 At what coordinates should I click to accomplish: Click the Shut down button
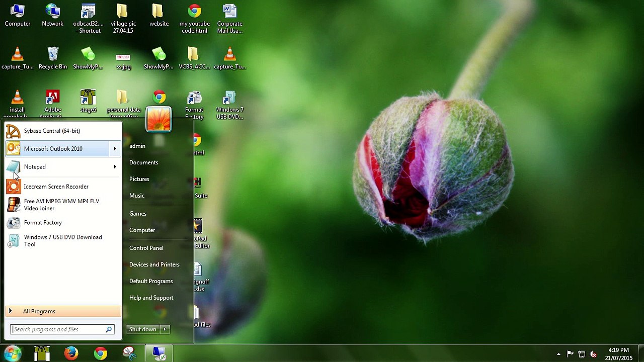click(143, 329)
